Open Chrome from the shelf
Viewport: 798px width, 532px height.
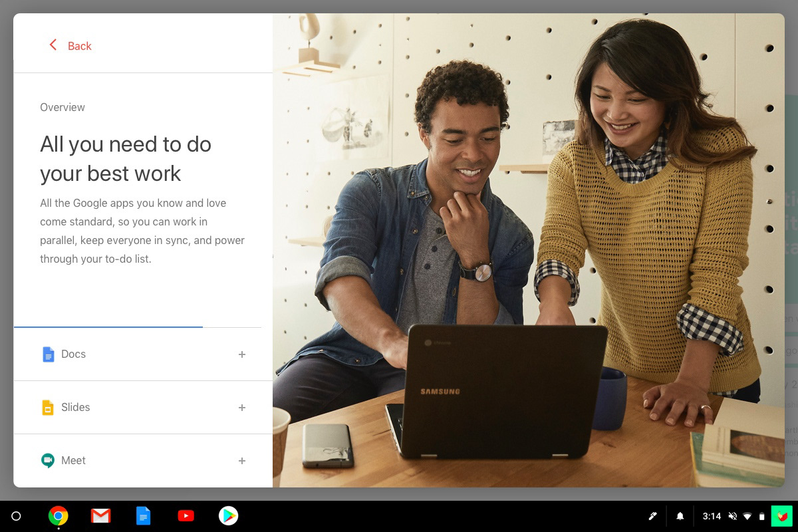point(59,516)
